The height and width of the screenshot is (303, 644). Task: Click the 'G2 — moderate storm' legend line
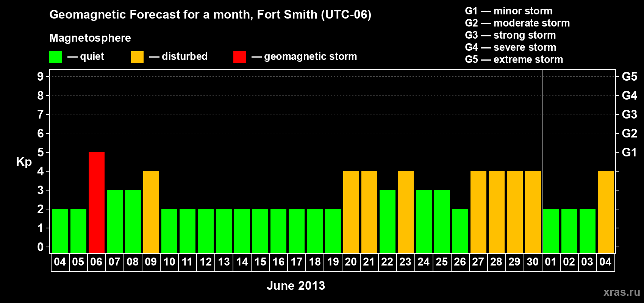click(x=517, y=23)
